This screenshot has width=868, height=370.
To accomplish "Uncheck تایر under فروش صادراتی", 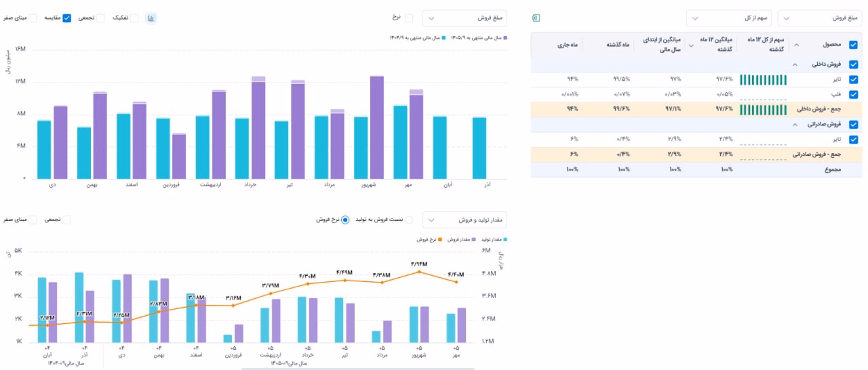I will [853, 140].
